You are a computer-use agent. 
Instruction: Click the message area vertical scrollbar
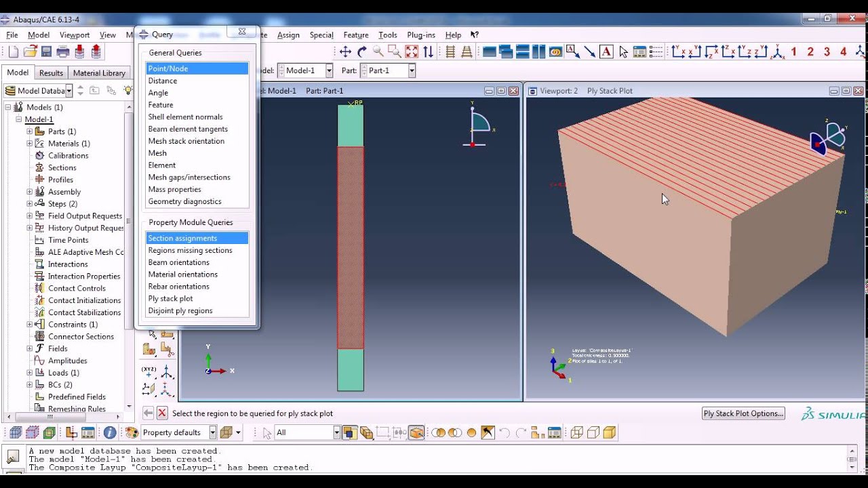pos(852,458)
